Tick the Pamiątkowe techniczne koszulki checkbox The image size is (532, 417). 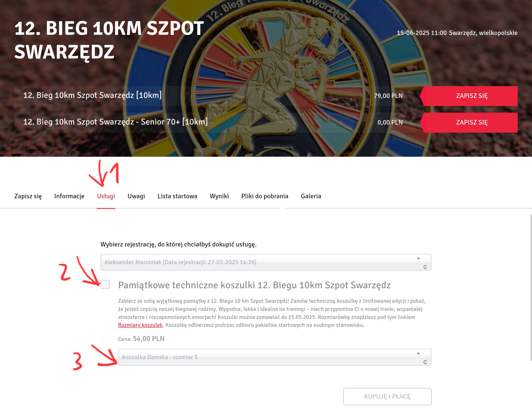tap(105, 284)
